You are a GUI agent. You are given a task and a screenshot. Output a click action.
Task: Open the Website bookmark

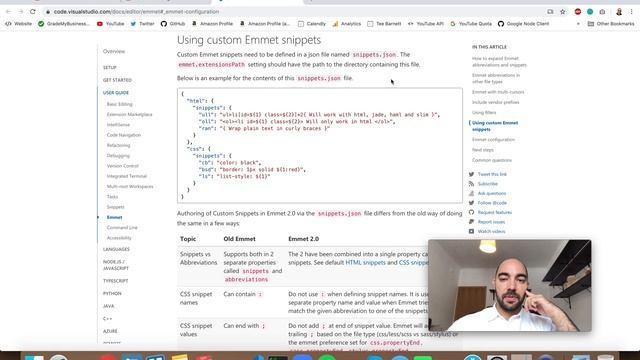pyautogui.click(x=19, y=24)
